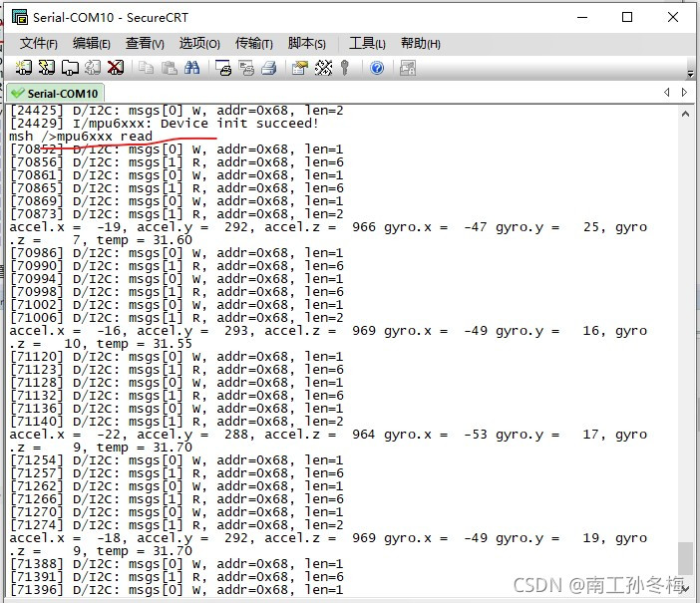Close the SecureCRT window
The image size is (700, 603).
tap(673, 17)
